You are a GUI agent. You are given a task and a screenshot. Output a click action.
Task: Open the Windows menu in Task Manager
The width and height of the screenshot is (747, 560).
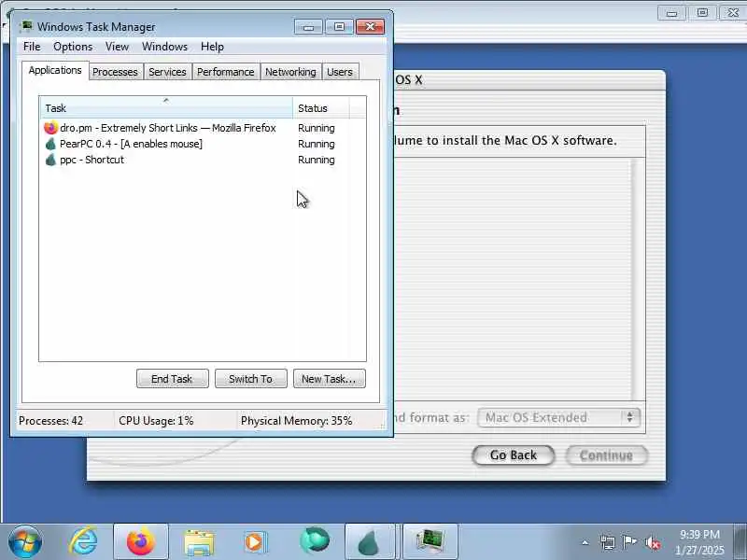tap(165, 47)
